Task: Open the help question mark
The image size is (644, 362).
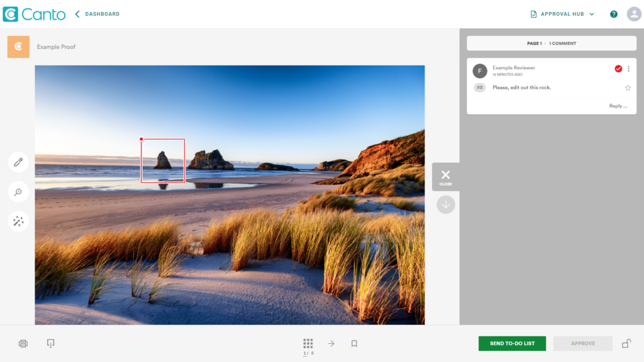Action: 614,14
